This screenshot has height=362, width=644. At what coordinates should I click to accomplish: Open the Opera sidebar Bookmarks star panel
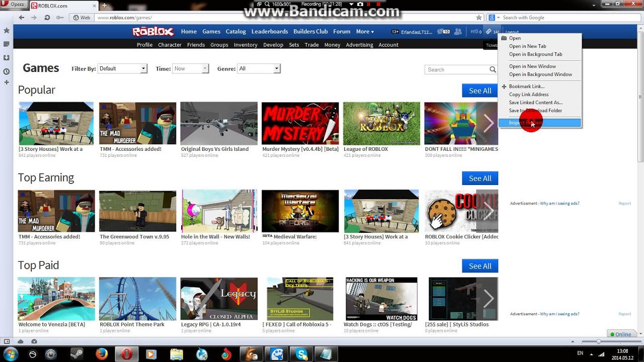(x=7, y=31)
